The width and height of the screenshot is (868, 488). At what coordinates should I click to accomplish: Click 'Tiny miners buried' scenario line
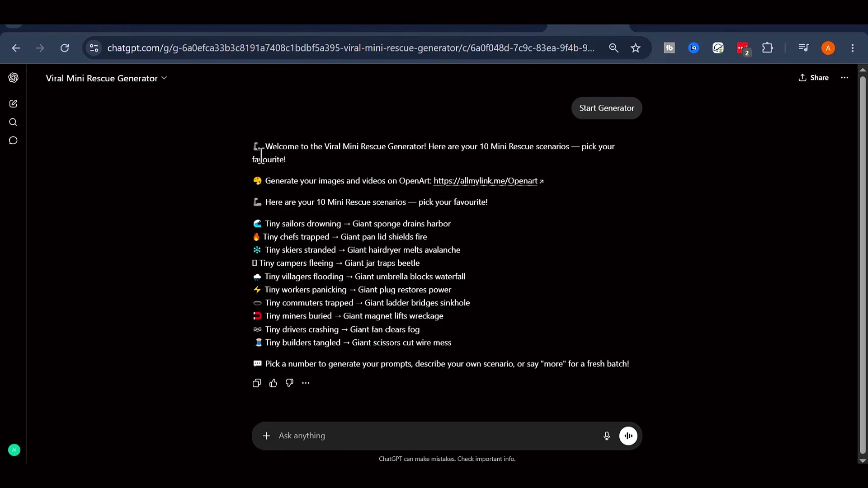click(x=348, y=316)
